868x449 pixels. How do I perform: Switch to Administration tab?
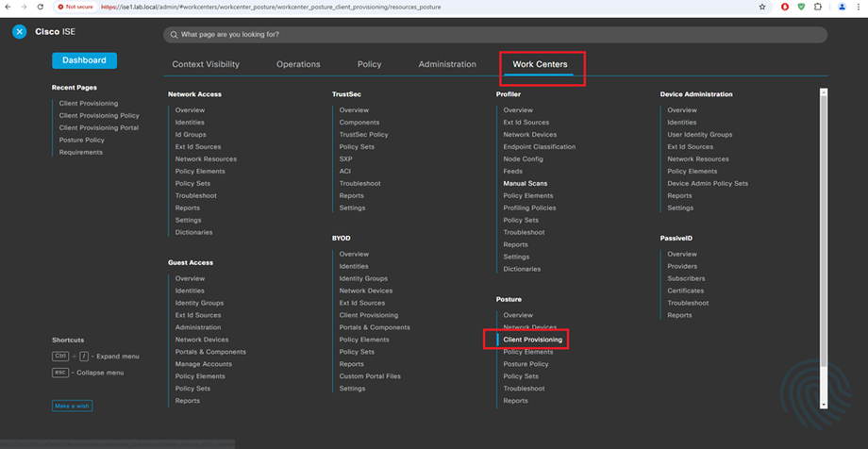pyautogui.click(x=447, y=64)
